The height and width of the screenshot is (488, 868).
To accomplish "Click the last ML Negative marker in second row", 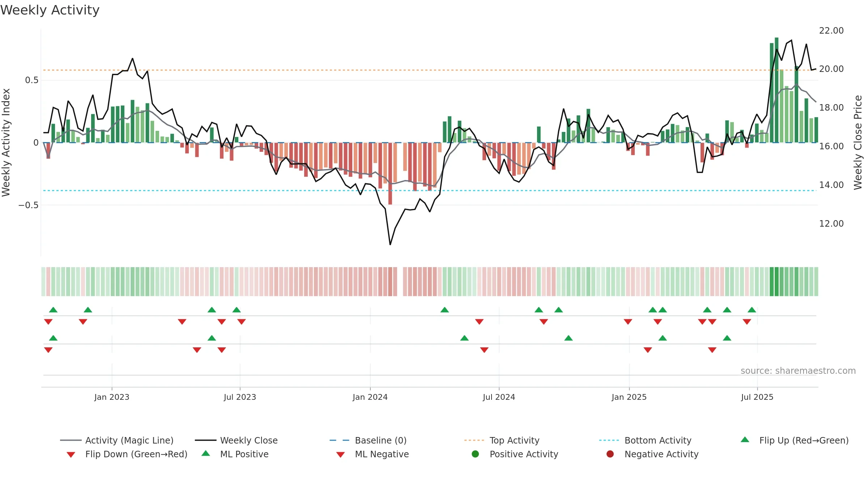I will (712, 350).
